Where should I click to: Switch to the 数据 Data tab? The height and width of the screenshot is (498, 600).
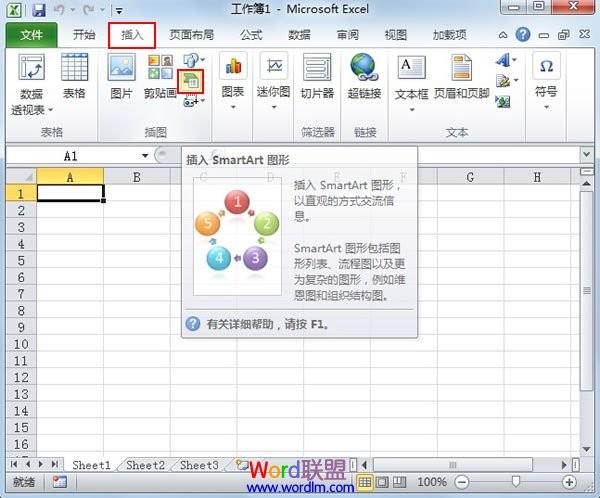pyautogui.click(x=299, y=35)
